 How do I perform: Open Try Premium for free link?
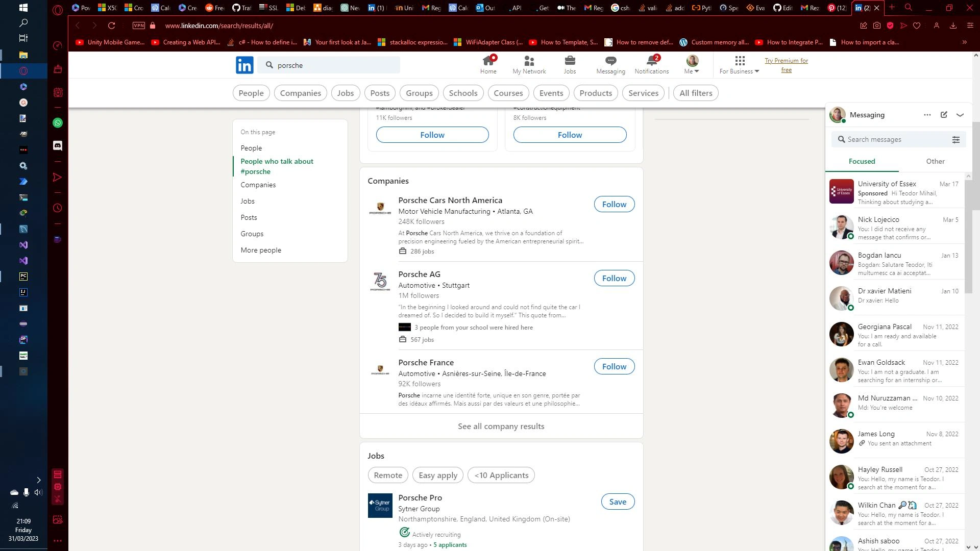coord(786,65)
